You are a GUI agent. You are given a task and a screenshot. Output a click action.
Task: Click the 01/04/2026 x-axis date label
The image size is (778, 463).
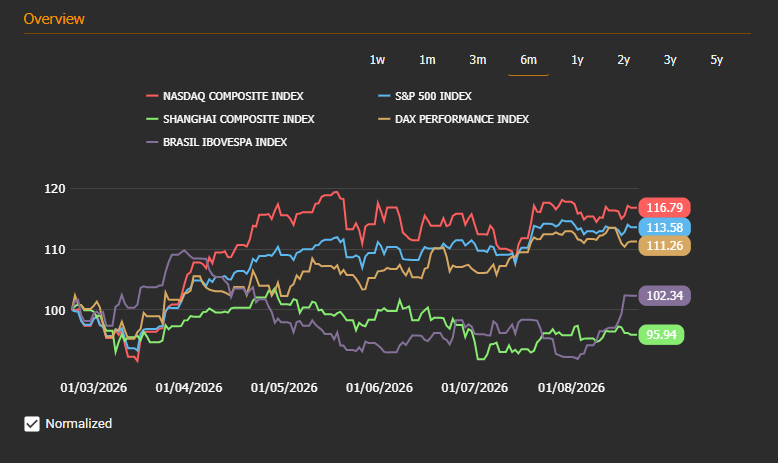189,388
